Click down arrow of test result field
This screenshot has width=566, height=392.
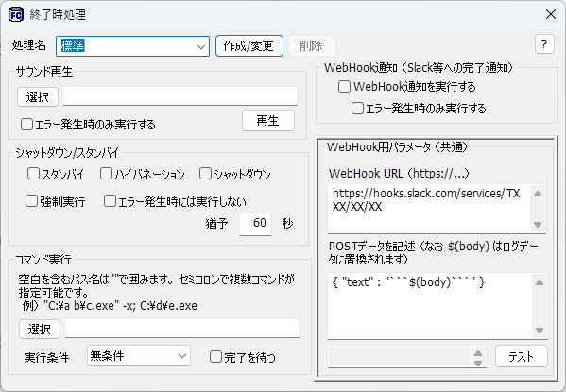pyautogui.click(x=478, y=363)
